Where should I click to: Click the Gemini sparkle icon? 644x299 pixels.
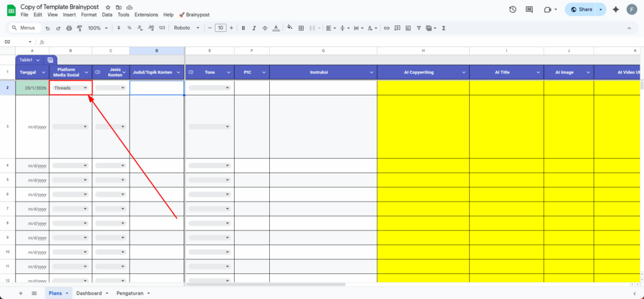[x=615, y=9]
